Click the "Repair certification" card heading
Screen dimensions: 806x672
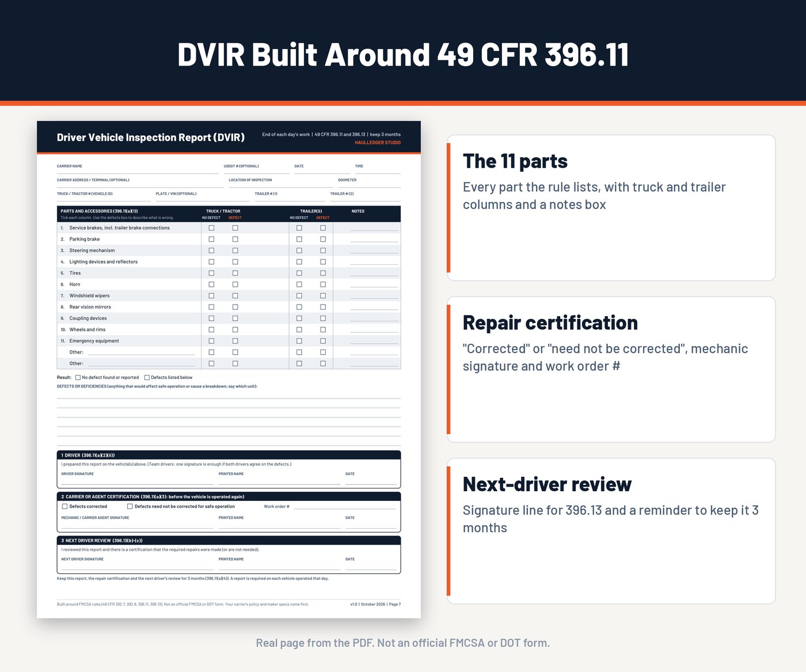coord(550,323)
